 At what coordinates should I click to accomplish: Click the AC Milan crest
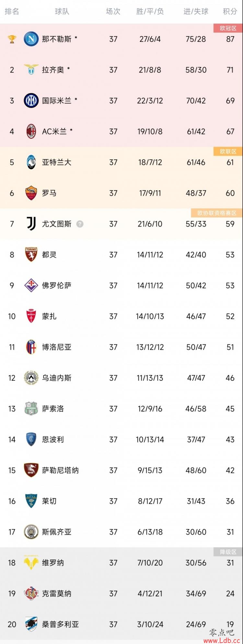31,132
